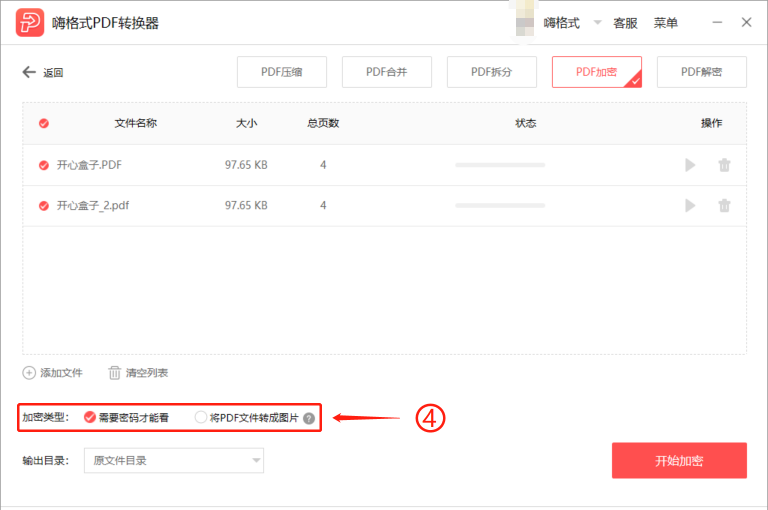The width and height of the screenshot is (768, 510).
Task: Click the back arrow icon next to 返回
Action: (29, 73)
